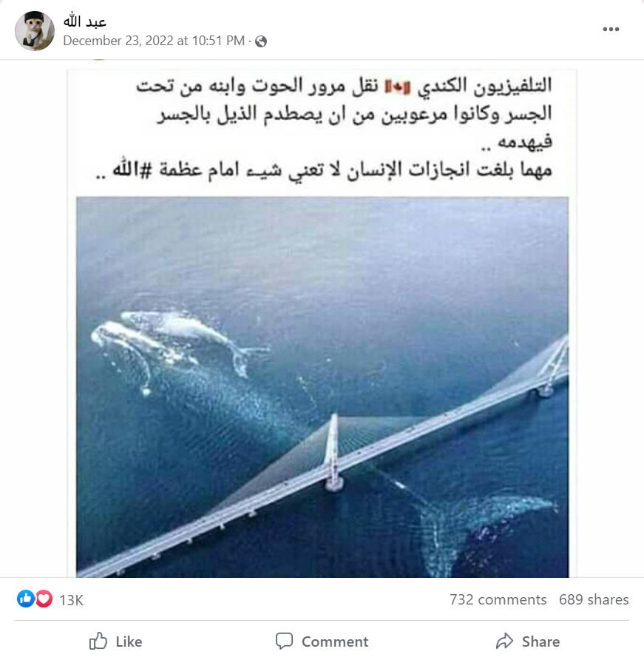The width and height of the screenshot is (644, 660).
Task: Show the 732 comments
Action: [498, 599]
